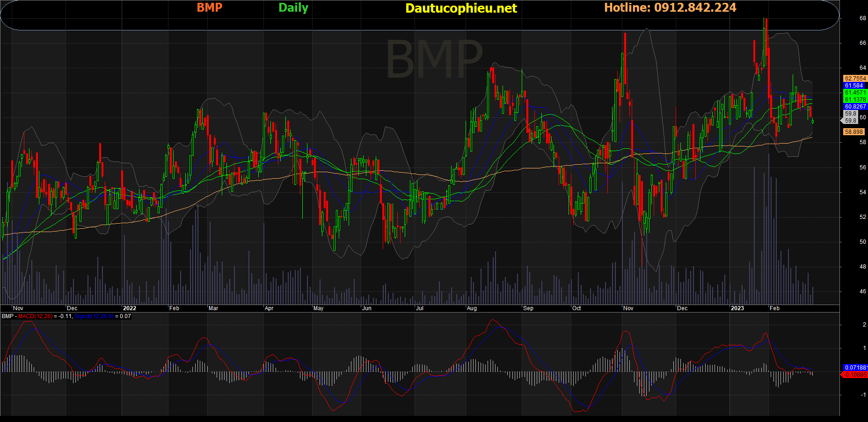Screen dimensions: 868x422
Task: Click the orange BMP ticker in header
Action: click(x=209, y=7)
